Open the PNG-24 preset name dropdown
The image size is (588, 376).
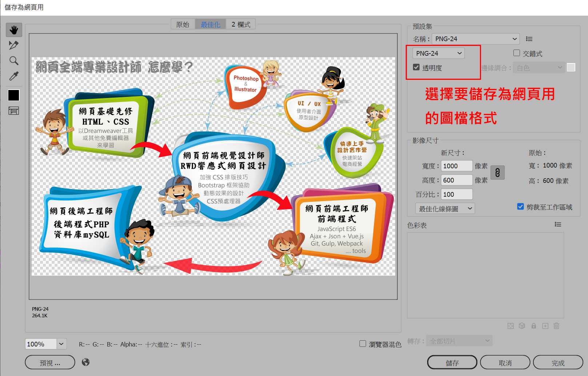point(476,39)
